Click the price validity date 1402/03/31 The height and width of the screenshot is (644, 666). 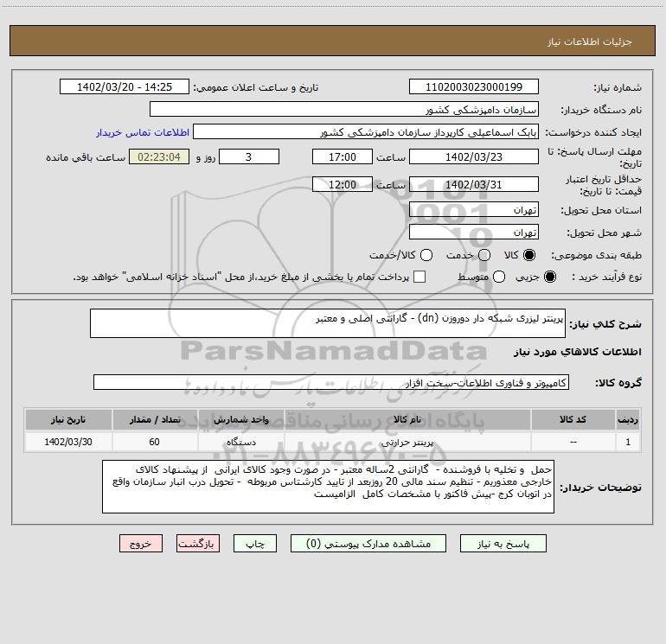pyautogui.click(x=474, y=184)
